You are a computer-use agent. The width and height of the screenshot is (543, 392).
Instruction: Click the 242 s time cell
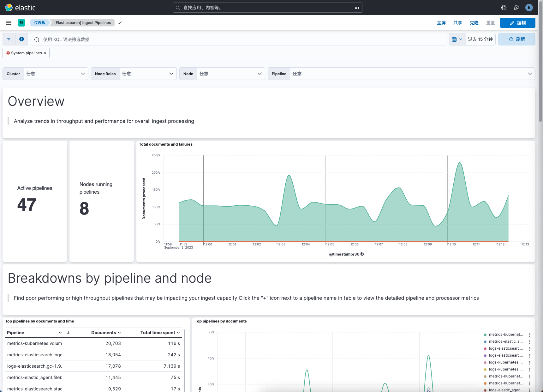tap(174, 355)
